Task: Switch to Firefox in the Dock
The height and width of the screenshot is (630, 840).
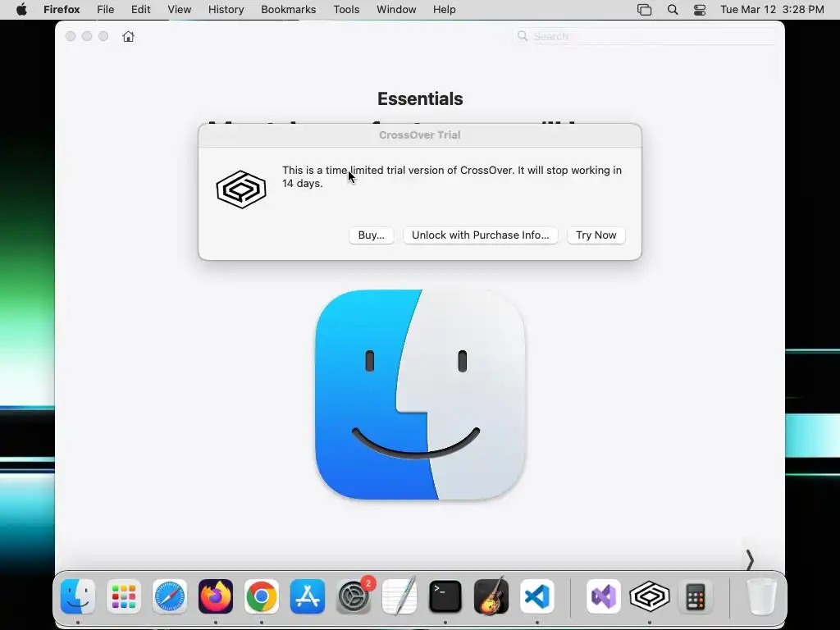Action: click(x=216, y=596)
